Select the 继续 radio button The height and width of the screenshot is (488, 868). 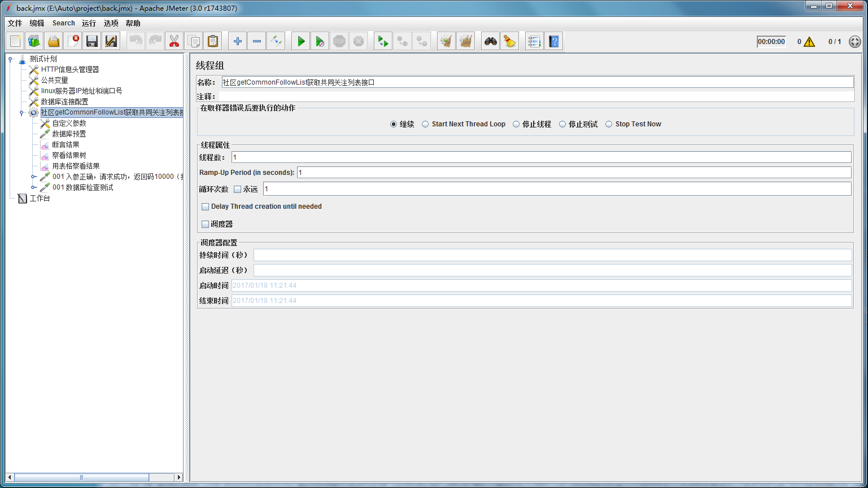(394, 124)
